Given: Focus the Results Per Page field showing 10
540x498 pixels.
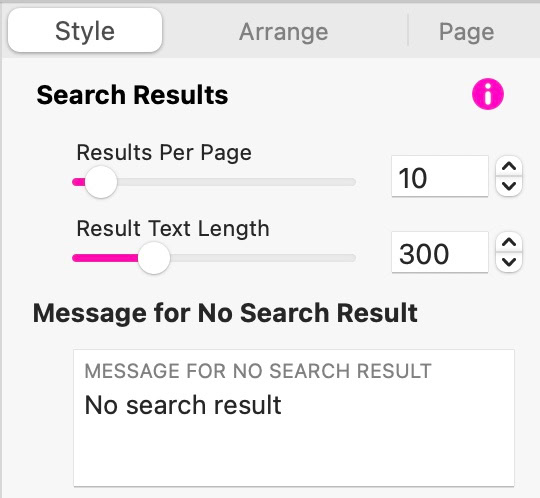Looking at the screenshot, I should click(440, 176).
